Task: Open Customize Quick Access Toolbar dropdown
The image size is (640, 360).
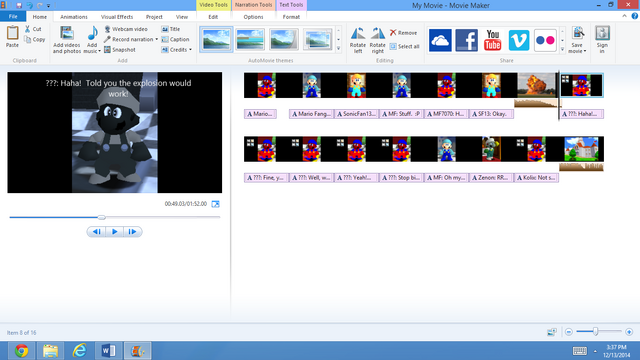Action: click(49, 6)
